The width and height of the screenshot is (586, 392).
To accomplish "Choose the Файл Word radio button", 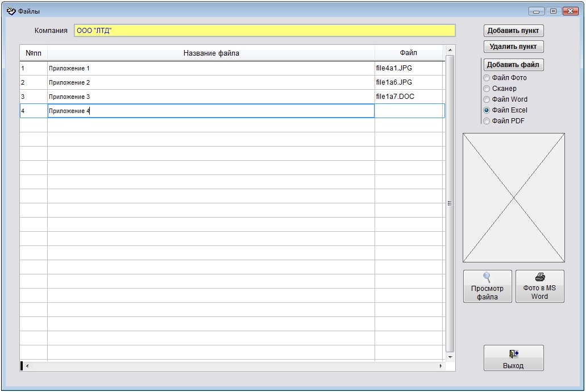I will [x=487, y=99].
